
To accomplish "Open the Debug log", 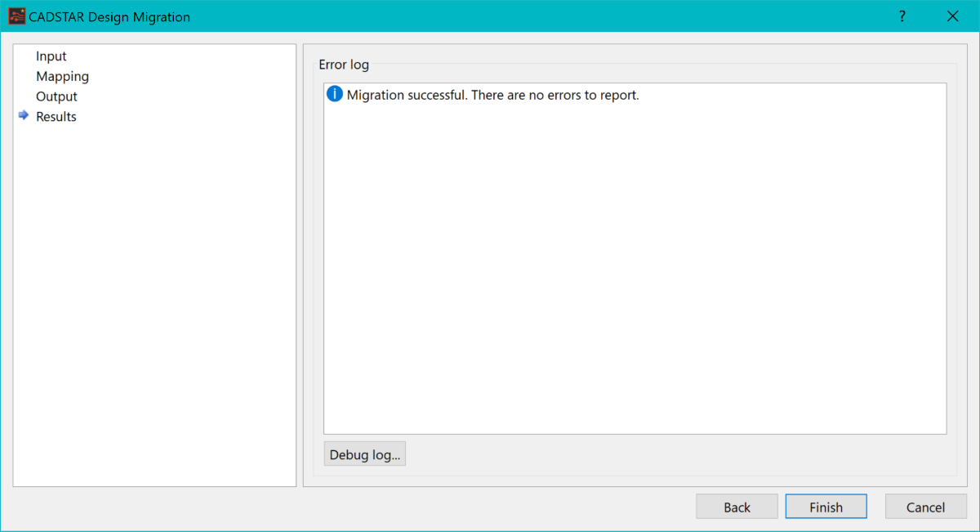I will point(365,454).
